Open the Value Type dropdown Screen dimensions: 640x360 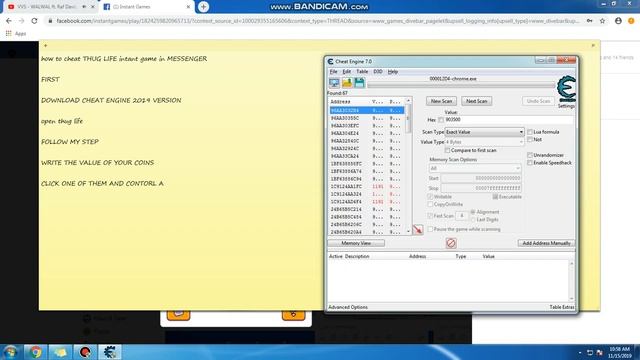484,142
